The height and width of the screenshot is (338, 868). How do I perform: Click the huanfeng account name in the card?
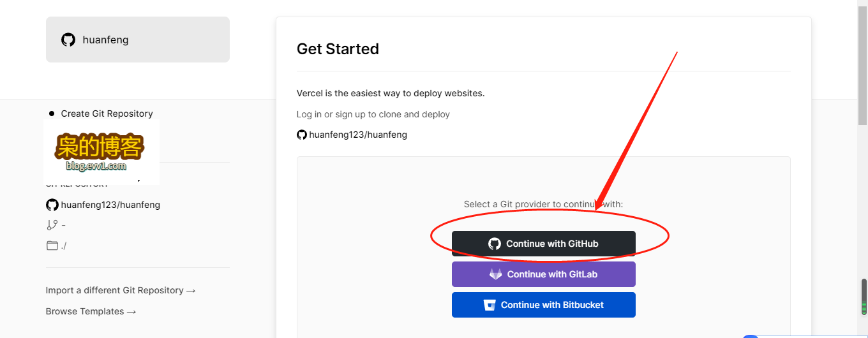click(x=106, y=40)
